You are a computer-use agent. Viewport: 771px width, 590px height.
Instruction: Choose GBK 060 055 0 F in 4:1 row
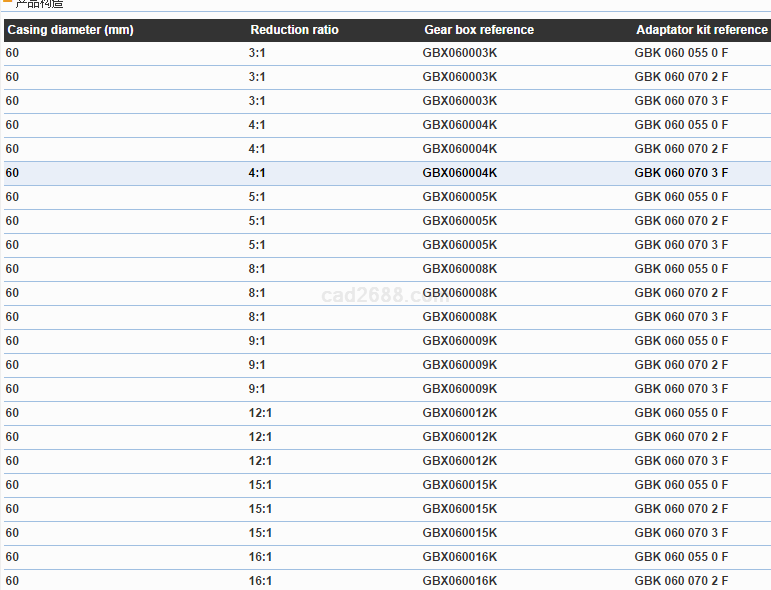(x=681, y=125)
